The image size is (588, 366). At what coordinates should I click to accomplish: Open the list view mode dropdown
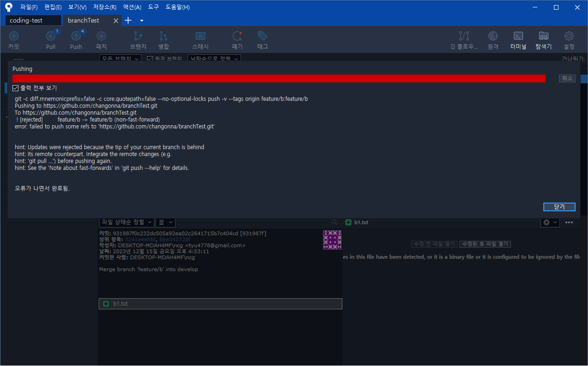[165, 222]
